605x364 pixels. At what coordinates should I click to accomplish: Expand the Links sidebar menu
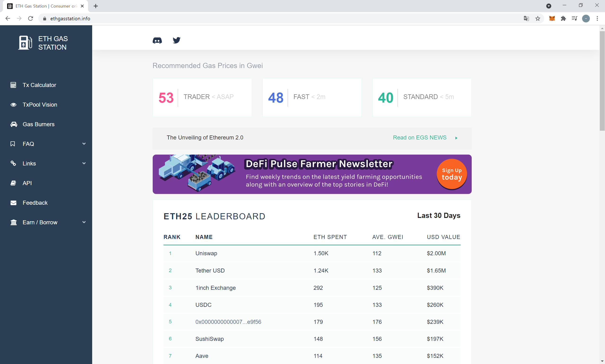(84, 163)
